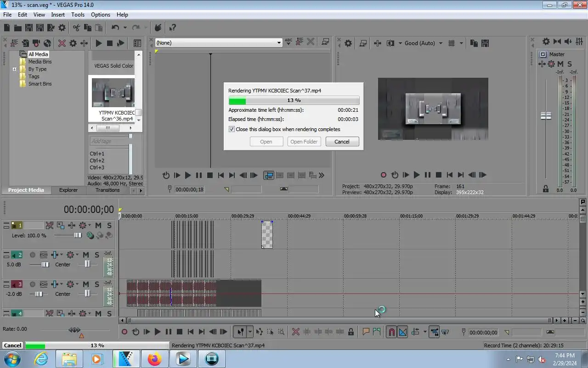Click the New project icon in main toolbar
The height and width of the screenshot is (368, 588).
point(7,28)
